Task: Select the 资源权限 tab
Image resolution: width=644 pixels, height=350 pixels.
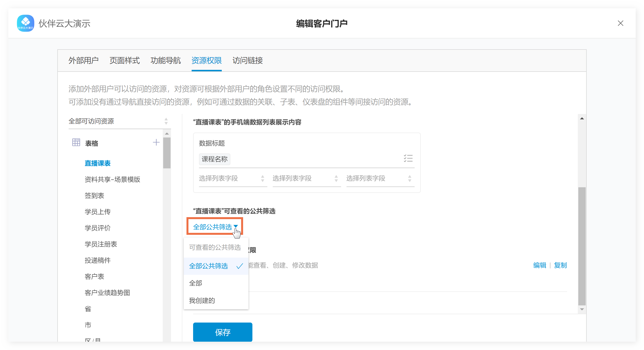Action: coord(207,60)
